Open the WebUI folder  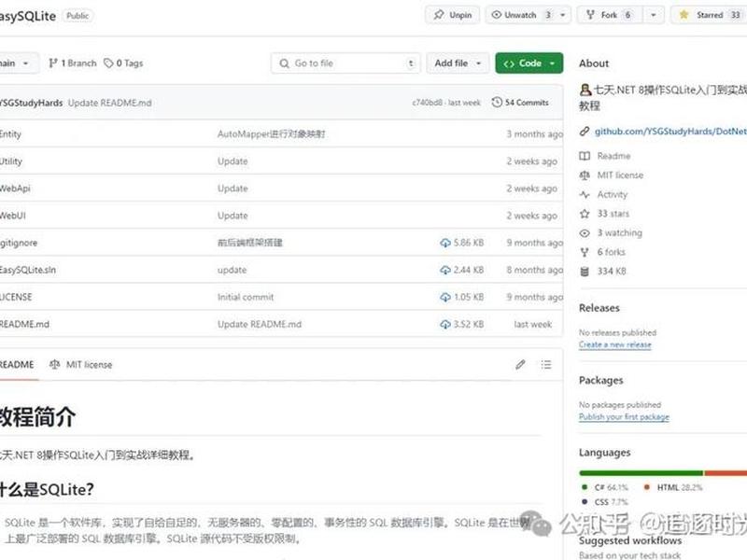click(x=13, y=216)
